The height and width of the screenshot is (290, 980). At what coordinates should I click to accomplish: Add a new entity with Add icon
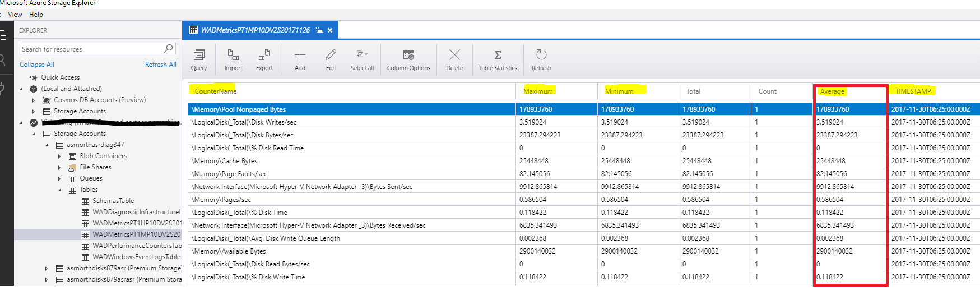click(x=300, y=55)
